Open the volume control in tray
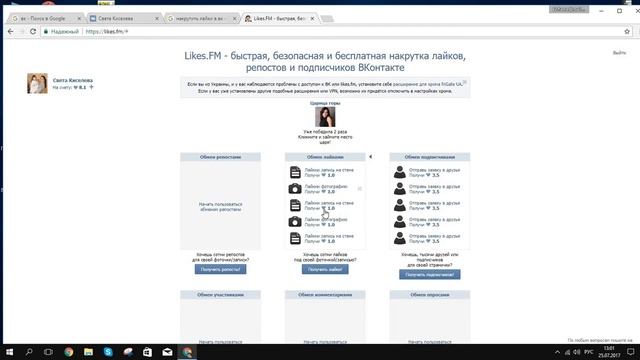Viewport: 640px width, 360px height. pyautogui.click(x=576, y=352)
